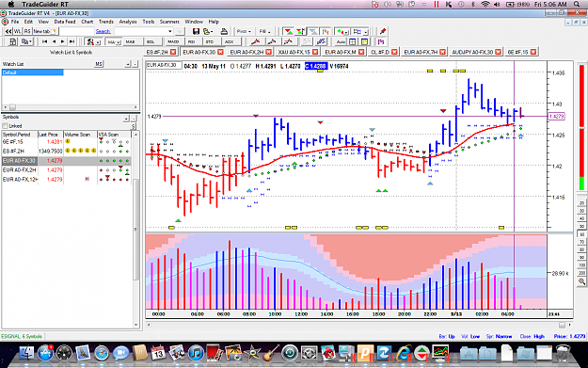Open the Fib dropdown

tap(264, 31)
